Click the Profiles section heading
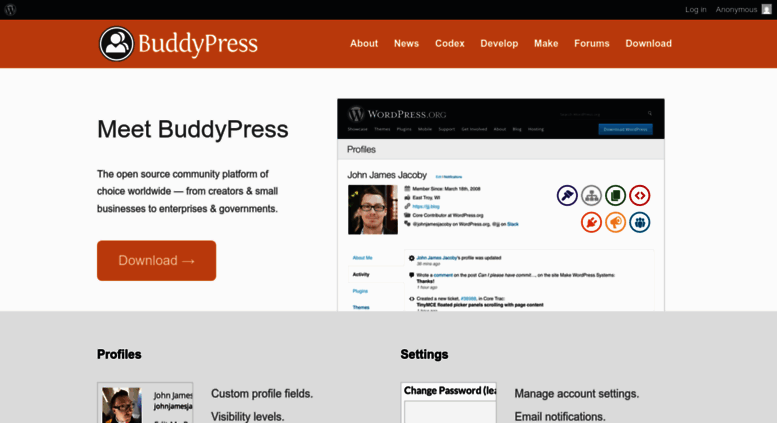 pyautogui.click(x=119, y=354)
